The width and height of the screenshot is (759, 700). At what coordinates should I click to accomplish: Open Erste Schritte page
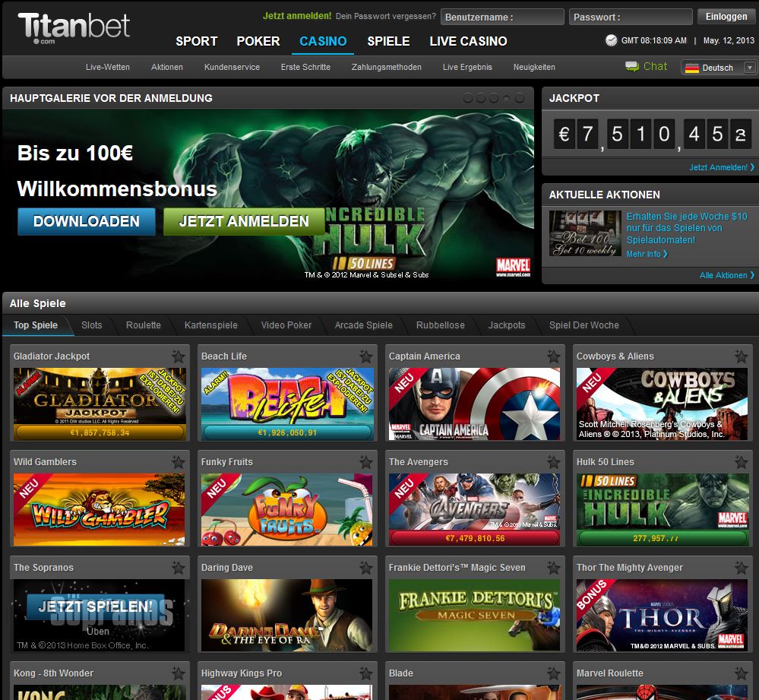point(305,68)
